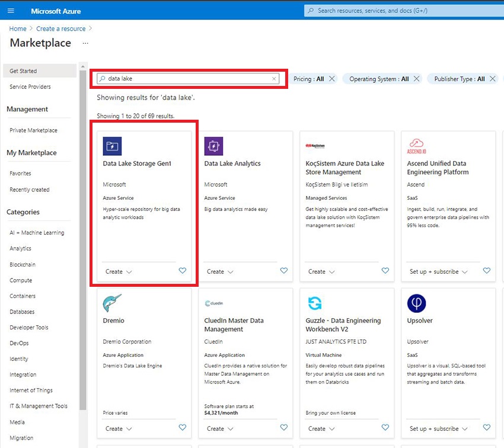
Task: Open the Marketplace ellipsis more menu
Action: [85, 43]
